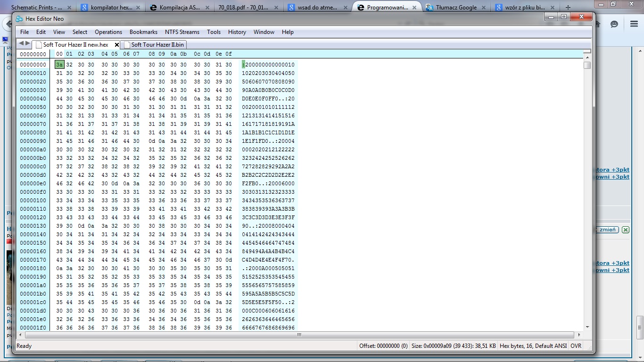This screenshot has height=362, width=644.
Task: Click the Hex Editor Neo title bar icon
Action: [19, 19]
